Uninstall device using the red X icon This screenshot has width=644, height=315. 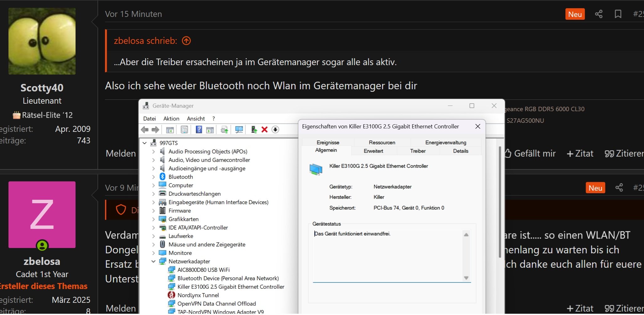click(264, 130)
